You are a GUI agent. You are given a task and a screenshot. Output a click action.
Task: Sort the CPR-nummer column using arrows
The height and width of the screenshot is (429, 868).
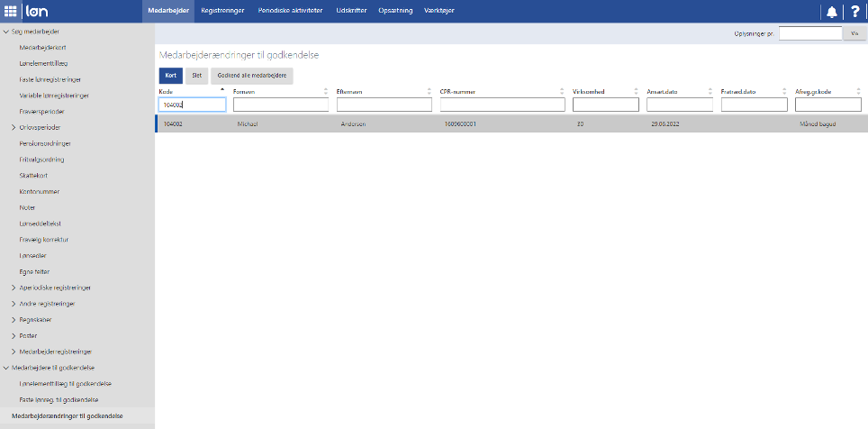tap(561, 92)
